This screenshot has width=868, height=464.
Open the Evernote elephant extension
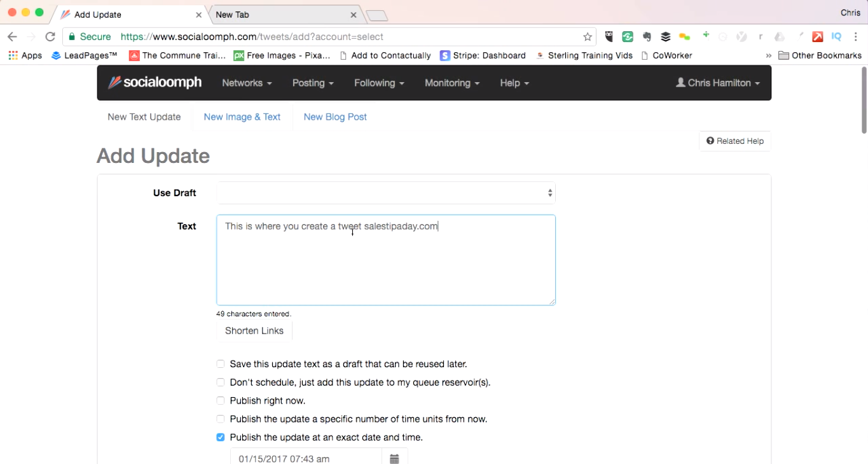(x=647, y=37)
